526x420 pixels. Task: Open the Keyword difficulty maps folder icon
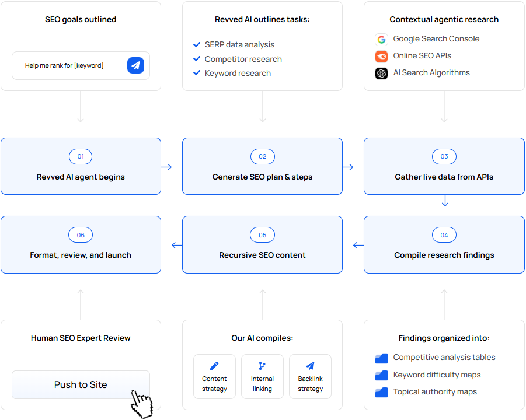click(381, 375)
